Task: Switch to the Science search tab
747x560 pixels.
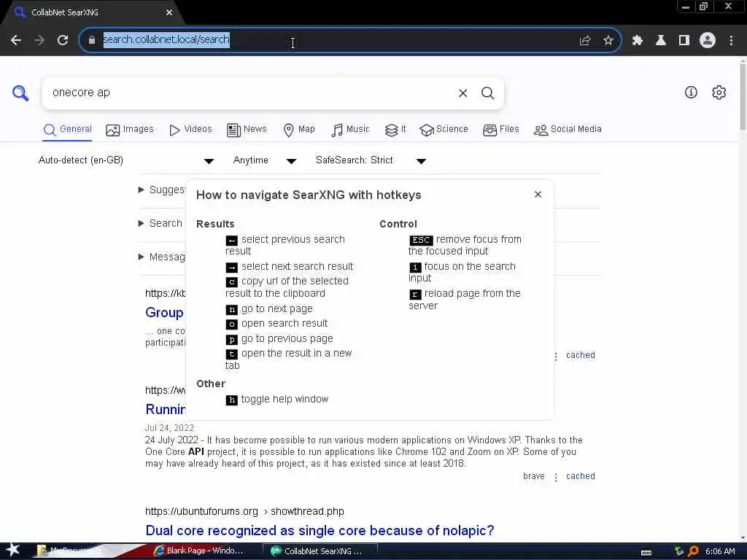Action: (444, 129)
